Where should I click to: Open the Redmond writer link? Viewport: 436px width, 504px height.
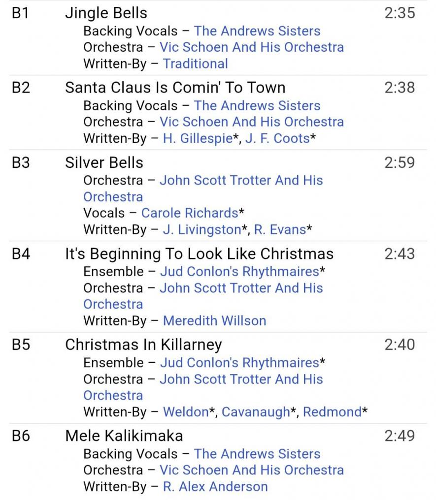point(332,412)
